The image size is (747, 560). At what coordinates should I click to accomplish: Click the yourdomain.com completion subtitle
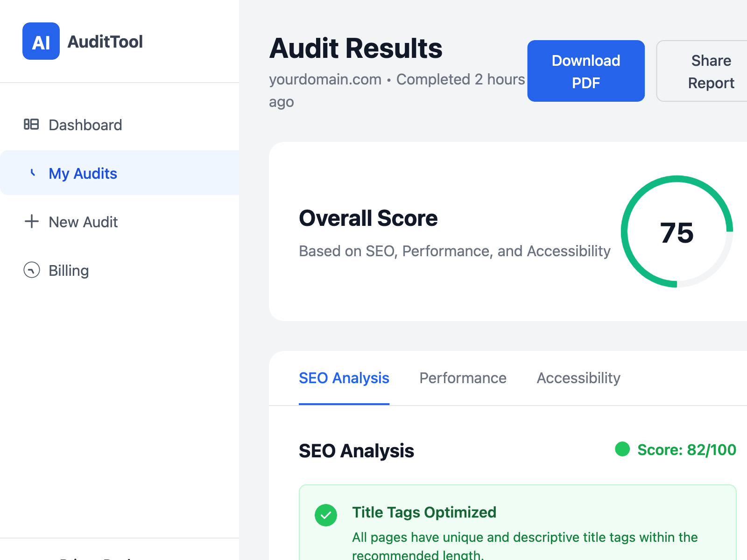(x=397, y=80)
